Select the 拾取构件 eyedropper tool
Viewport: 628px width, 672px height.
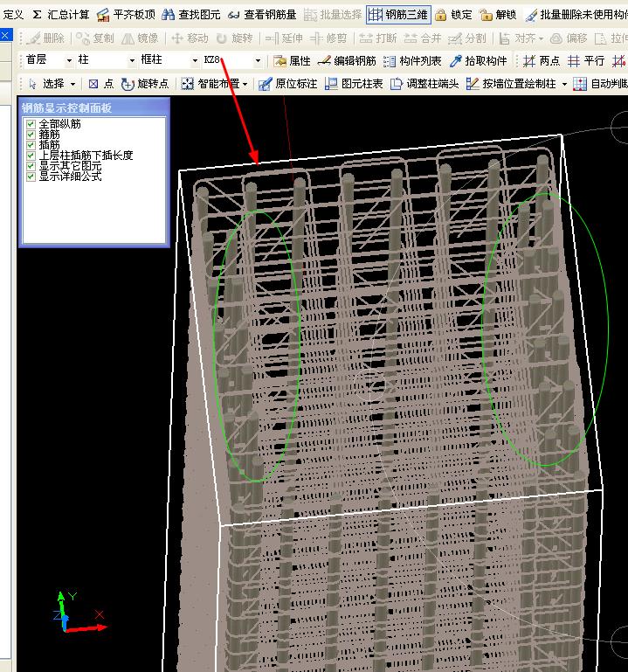pos(478,60)
